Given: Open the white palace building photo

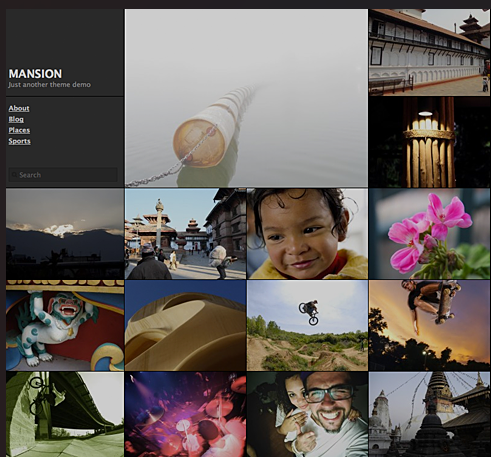Looking at the screenshot, I should (429, 52).
